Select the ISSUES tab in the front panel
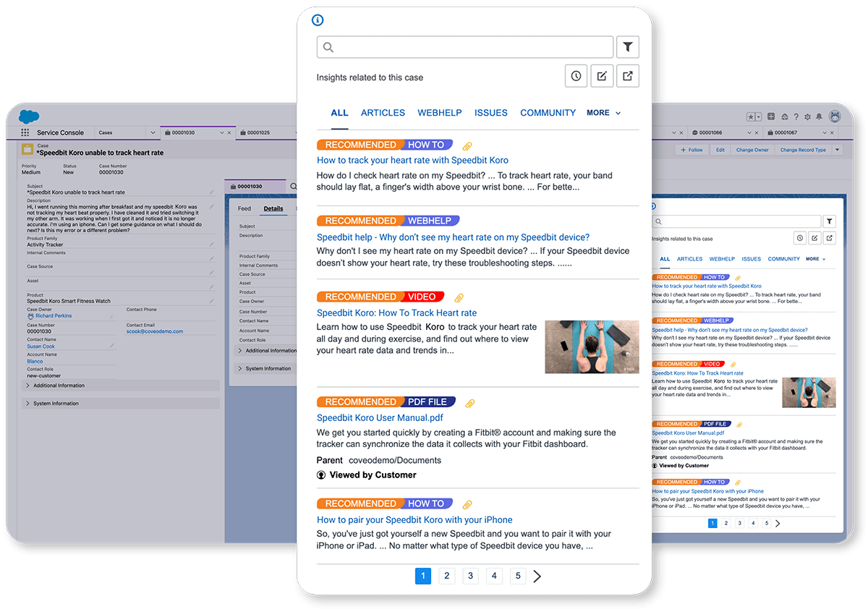Image resolution: width=868 pixels, height=612 pixels. click(x=491, y=113)
